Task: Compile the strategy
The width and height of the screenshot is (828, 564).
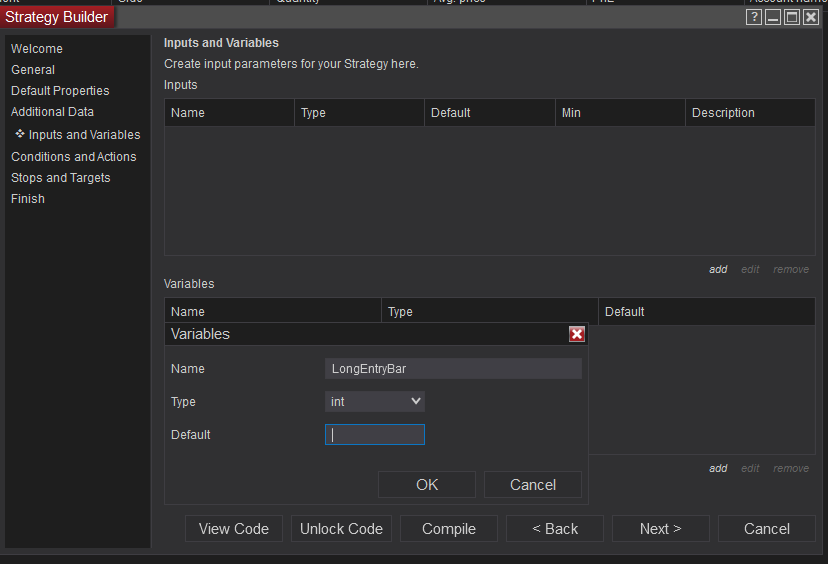Action: [449, 529]
